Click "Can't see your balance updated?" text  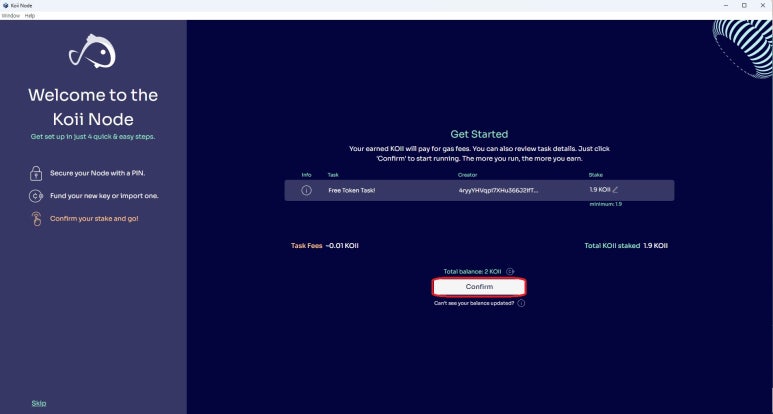coord(474,303)
